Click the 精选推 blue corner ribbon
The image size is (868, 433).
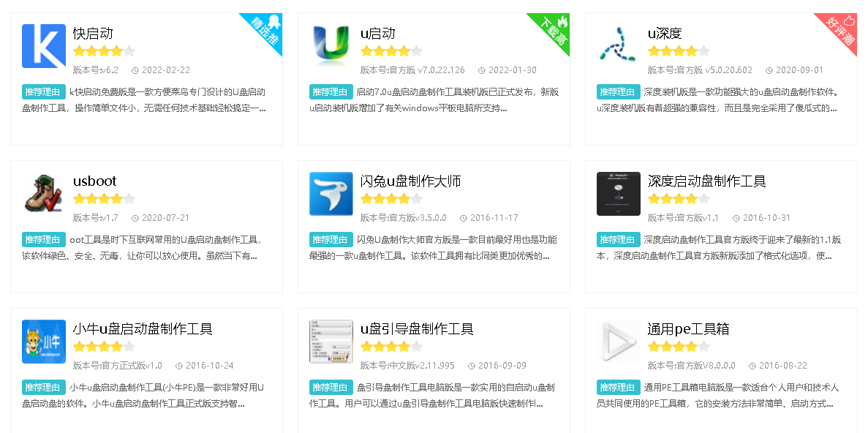pyautogui.click(x=266, y=29)
